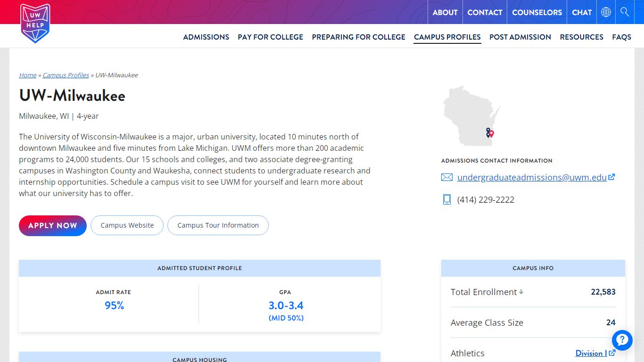This screenshot has width=644, height=362.
Task: Open the Division I athletics link
Action: point(591,353)
